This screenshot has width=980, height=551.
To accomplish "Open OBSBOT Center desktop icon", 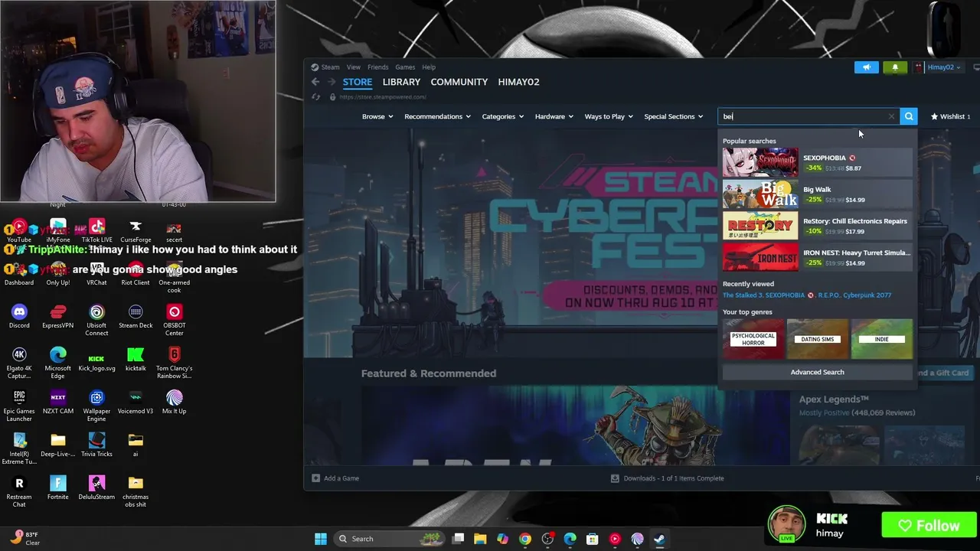I will click(174, 320).
